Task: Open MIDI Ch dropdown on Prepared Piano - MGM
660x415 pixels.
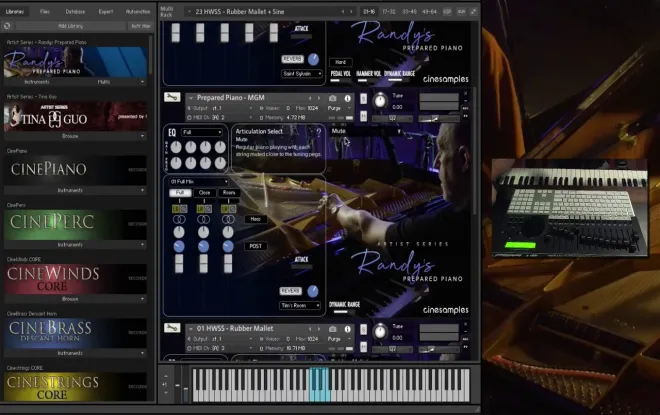Action: tap(221, 117)
